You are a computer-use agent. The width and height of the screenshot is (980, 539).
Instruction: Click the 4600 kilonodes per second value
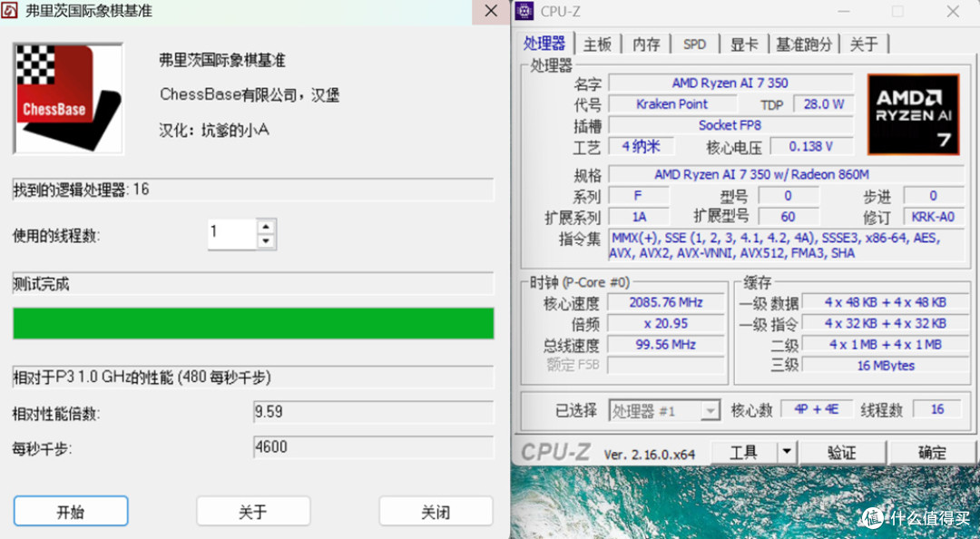[373, 447]
